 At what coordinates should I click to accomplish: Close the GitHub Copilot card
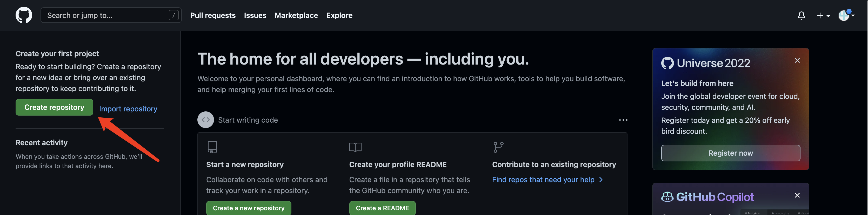coord(797,195)
